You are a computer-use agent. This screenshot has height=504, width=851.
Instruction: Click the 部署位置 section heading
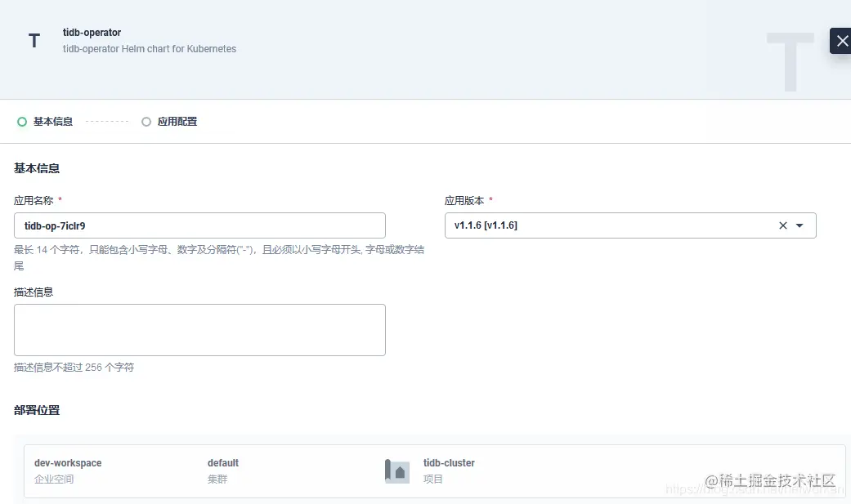click(36, 410)
